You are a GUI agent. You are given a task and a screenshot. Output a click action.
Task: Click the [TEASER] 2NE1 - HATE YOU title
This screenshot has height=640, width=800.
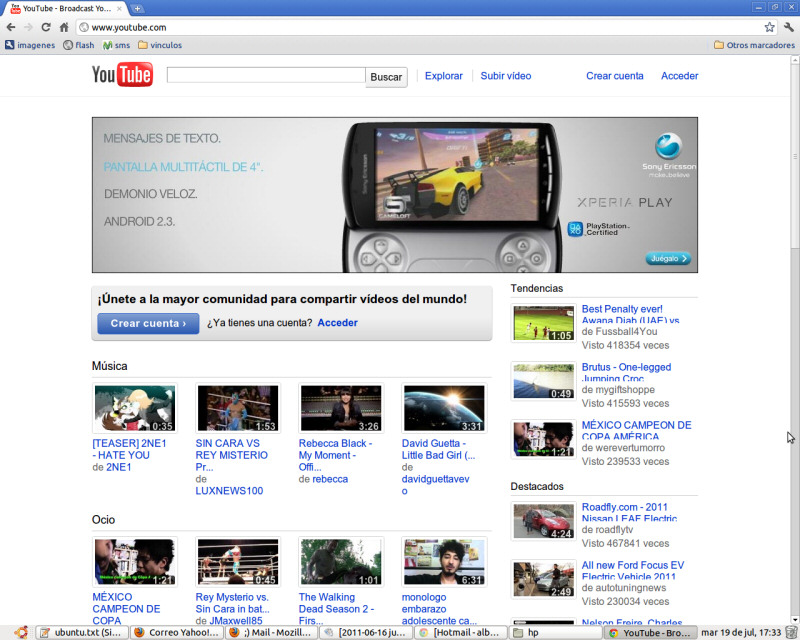point(129,449)
